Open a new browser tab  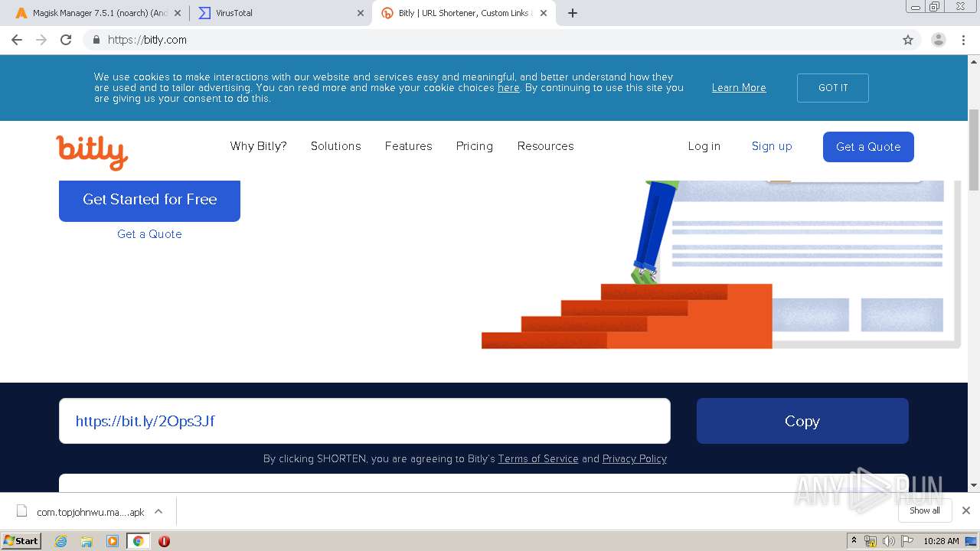click(x=572, y=13)
